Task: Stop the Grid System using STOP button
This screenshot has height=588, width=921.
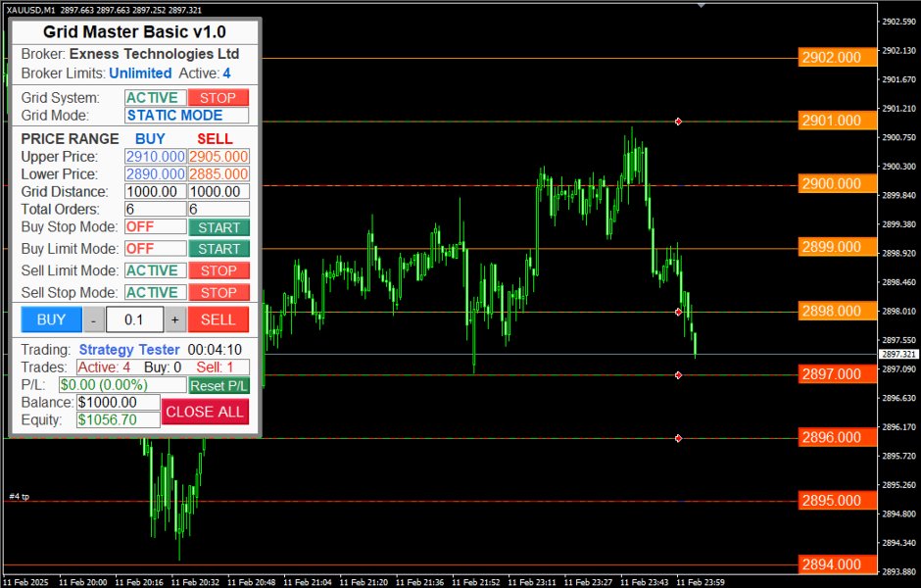Action: (218, 97)
